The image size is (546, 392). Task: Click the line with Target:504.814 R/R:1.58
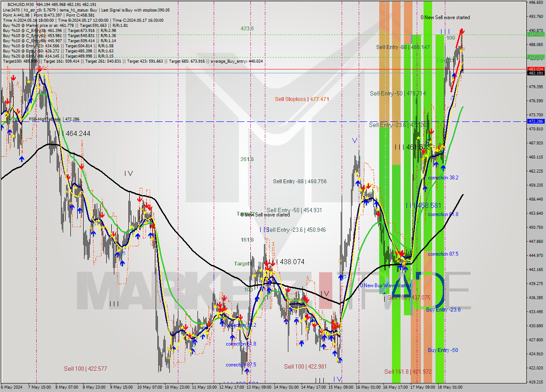(x=58, y=46)
